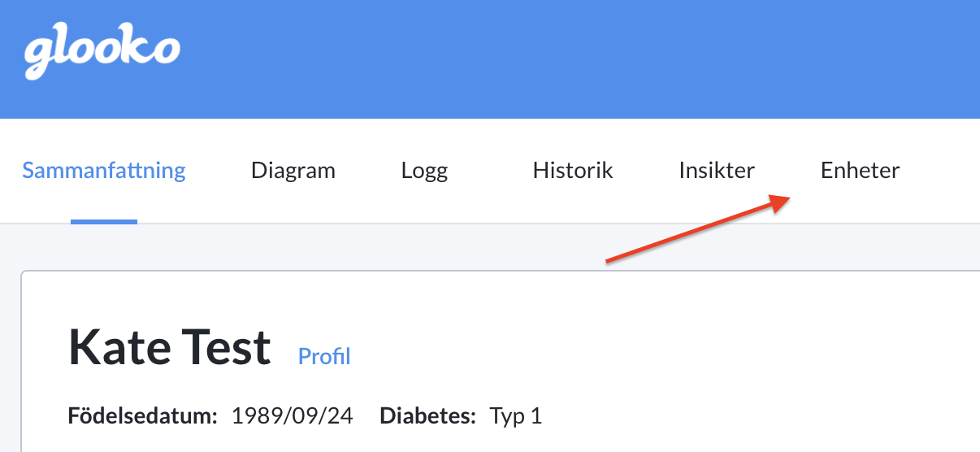This screenshot has height=452, width=980.
Task: Switch to the Diagram tab
Action: (293, 171)
